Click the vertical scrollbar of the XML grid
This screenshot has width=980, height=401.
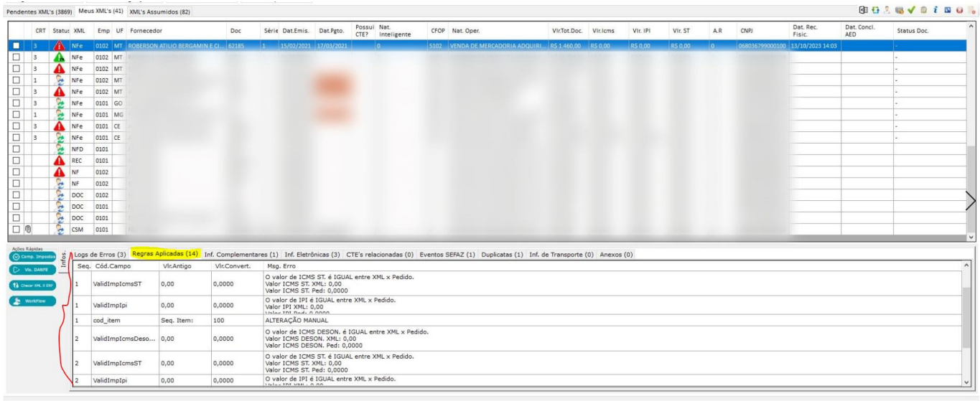972,129
